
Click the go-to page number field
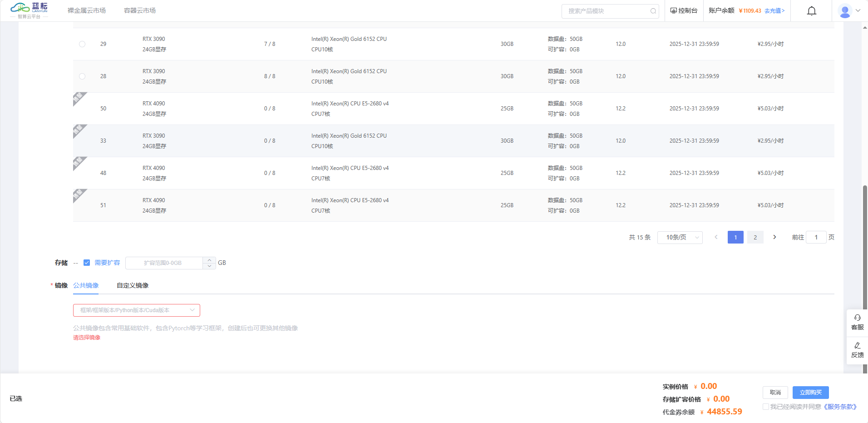click(816, 237)
